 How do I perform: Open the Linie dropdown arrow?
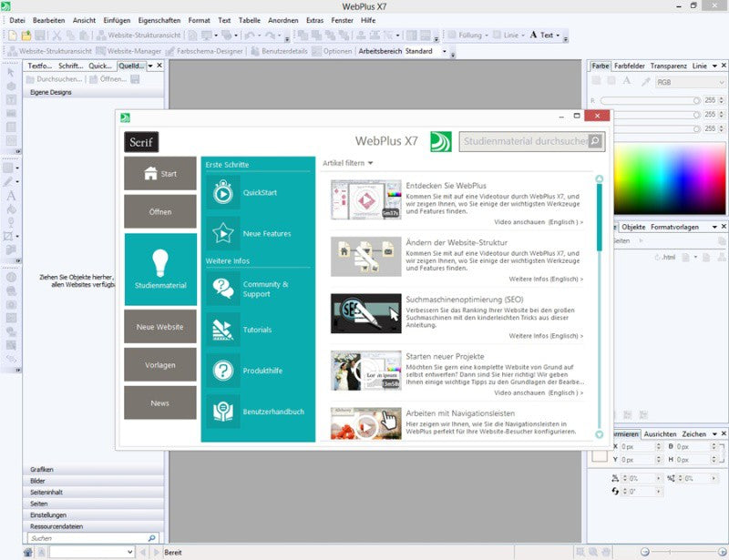click(522, 36)
